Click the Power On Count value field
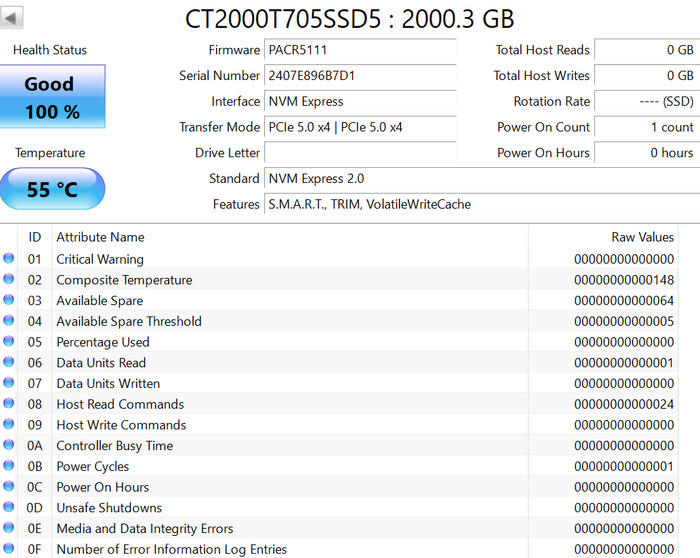Viewport: 700px width, 558px height. coord(646,127)
